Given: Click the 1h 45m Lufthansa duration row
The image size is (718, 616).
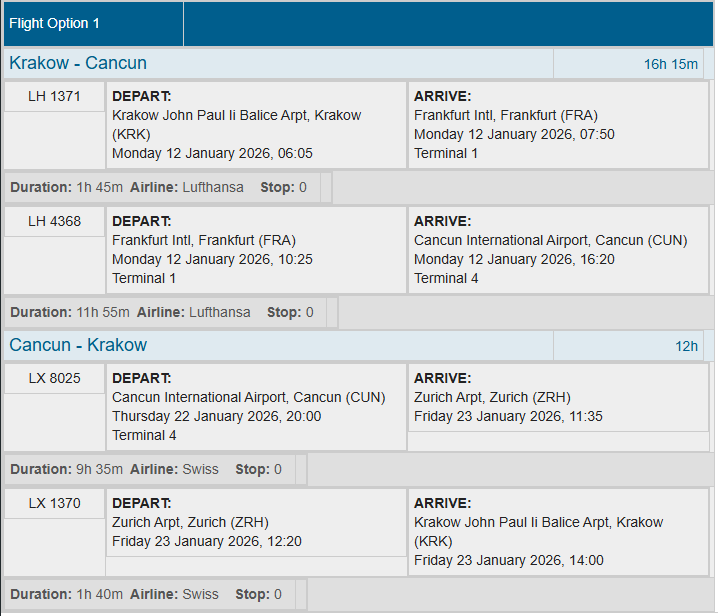Looking at the screenshot, I should click(160, 187).
